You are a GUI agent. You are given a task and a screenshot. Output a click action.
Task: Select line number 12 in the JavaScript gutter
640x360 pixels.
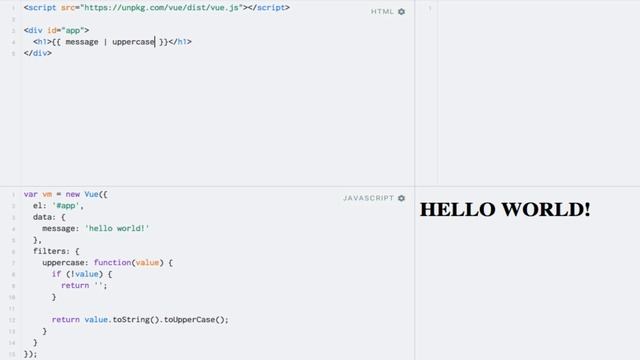pos(12,320)
